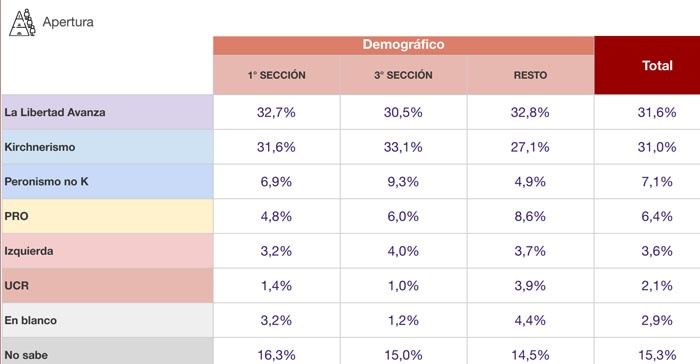Viewport: 700px width, 364px height.
Task: Click the 15,3% Total cell for No sabe
Action: coord(657,353)
